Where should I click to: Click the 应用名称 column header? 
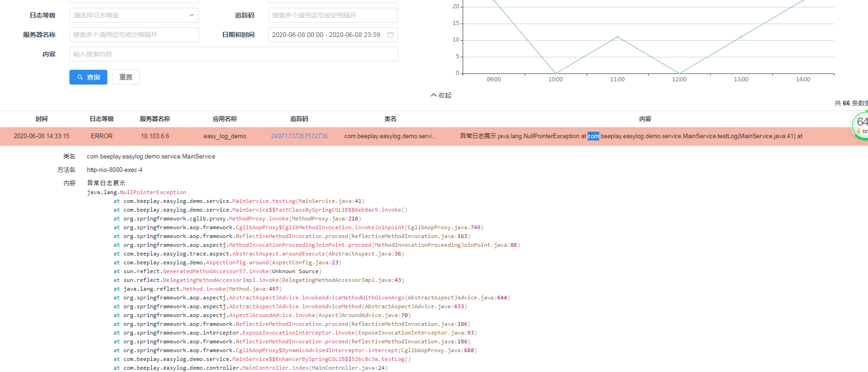click(x=225, y=119)
